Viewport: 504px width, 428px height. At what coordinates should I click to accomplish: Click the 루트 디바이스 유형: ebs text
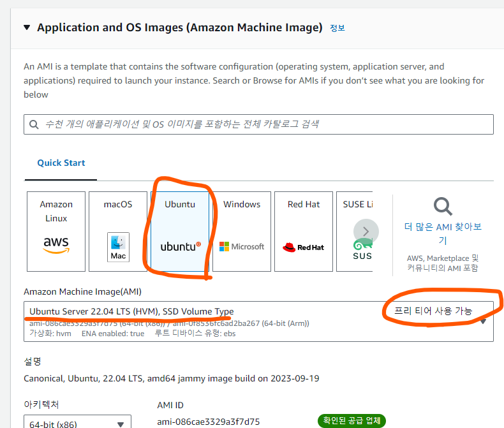coord(195,333)
